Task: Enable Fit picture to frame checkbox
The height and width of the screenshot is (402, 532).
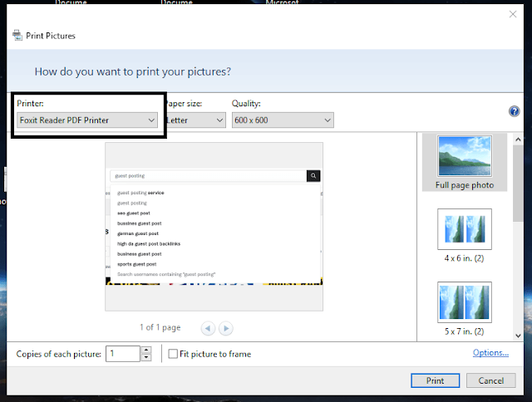Action: [x=173, y=354]
